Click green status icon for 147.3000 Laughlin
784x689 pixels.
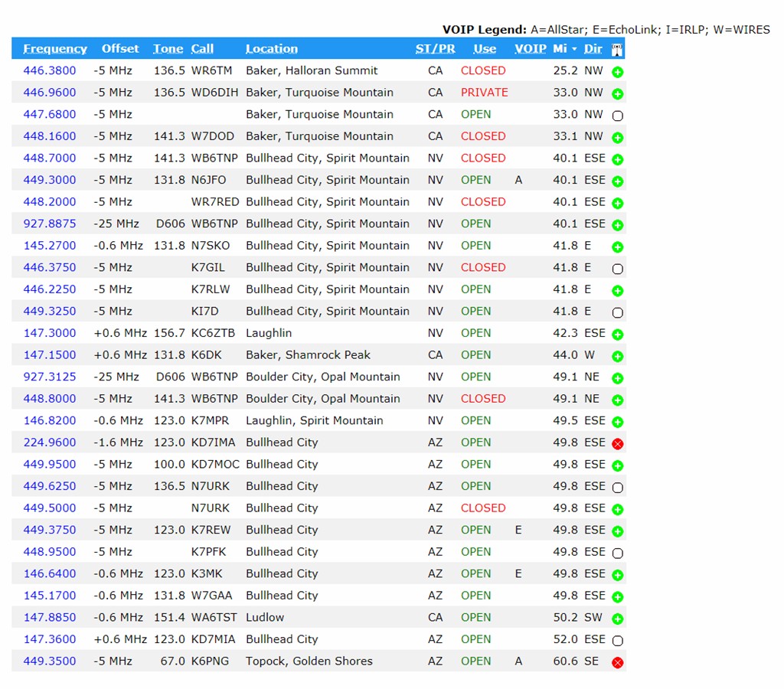(617, 334)
